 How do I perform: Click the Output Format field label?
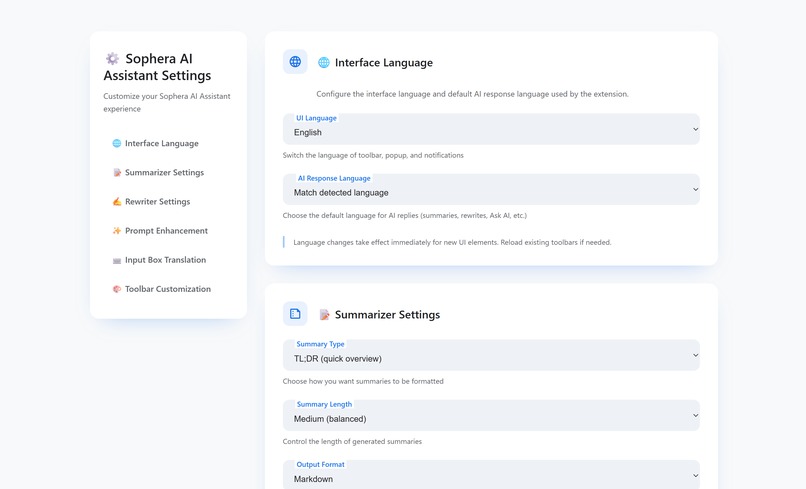[320, 464]
